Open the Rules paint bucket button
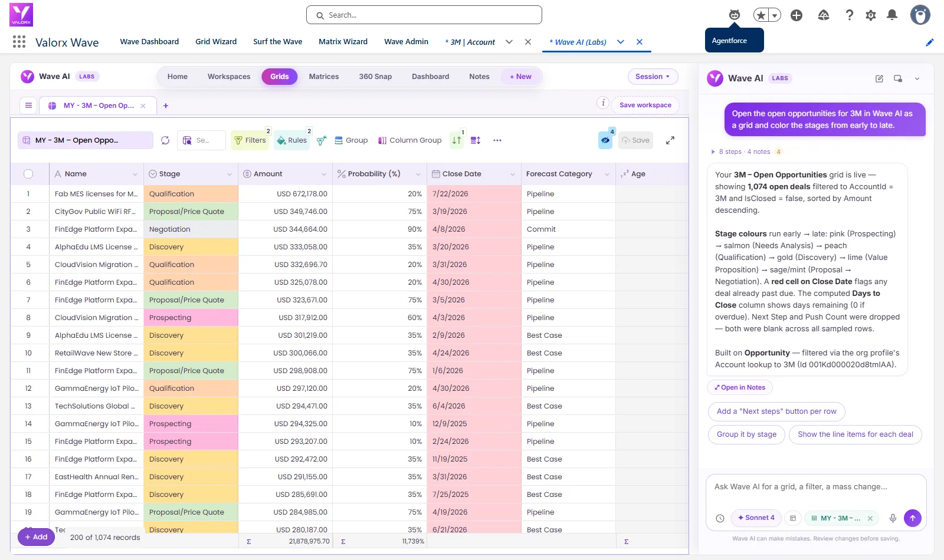This screenshot has width=944, height=560. [x=291, y=140]
